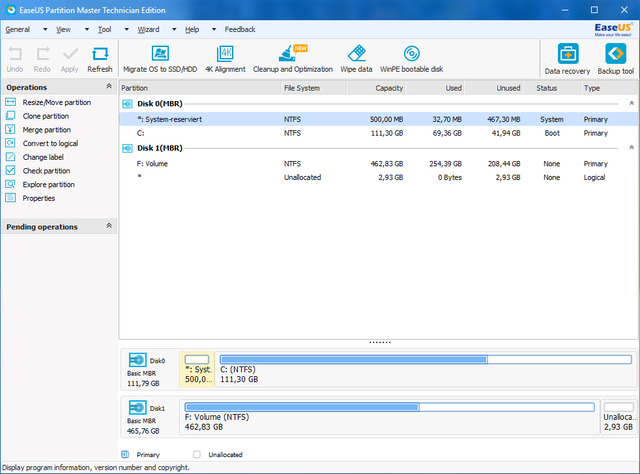Collapse the Disk 0 (MBR) group
This screenshot has width=640, height=474.
click(x=631, y=103)
